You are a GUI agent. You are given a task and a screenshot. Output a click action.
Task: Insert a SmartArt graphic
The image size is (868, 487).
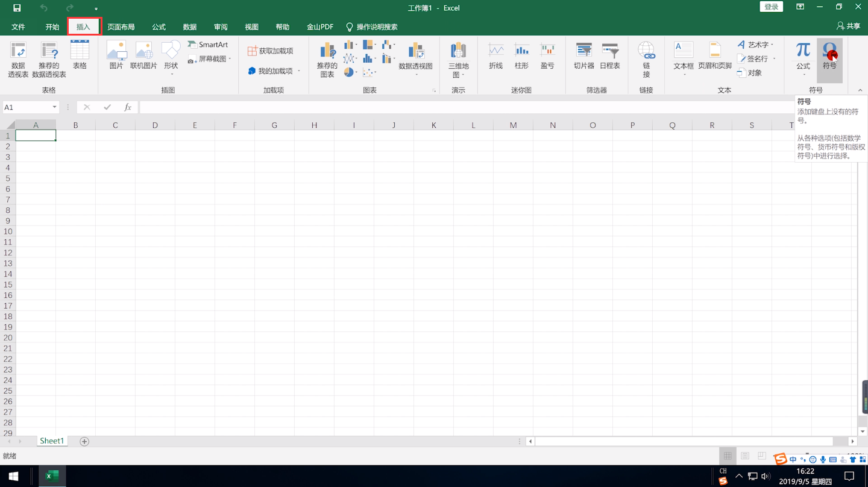click(208, 45)
